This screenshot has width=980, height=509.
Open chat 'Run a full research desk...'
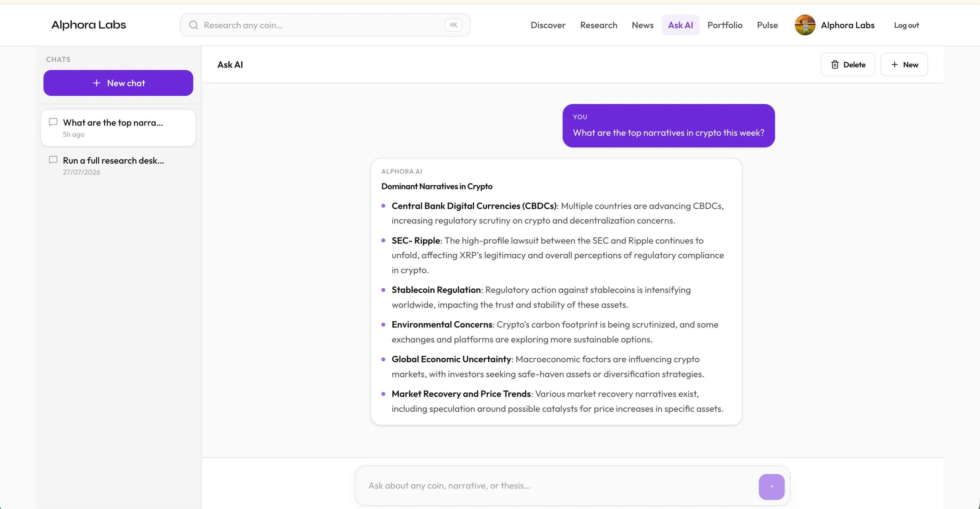[118, 166]
